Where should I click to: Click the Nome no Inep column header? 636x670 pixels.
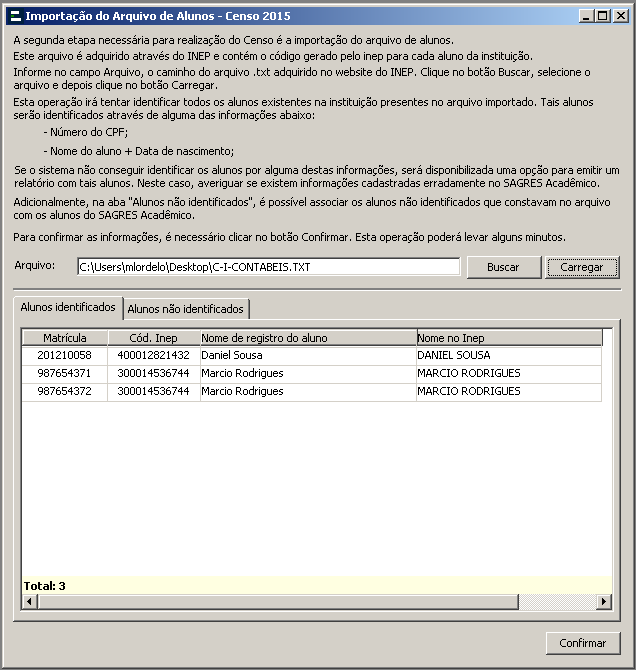[x=508, y=338]
